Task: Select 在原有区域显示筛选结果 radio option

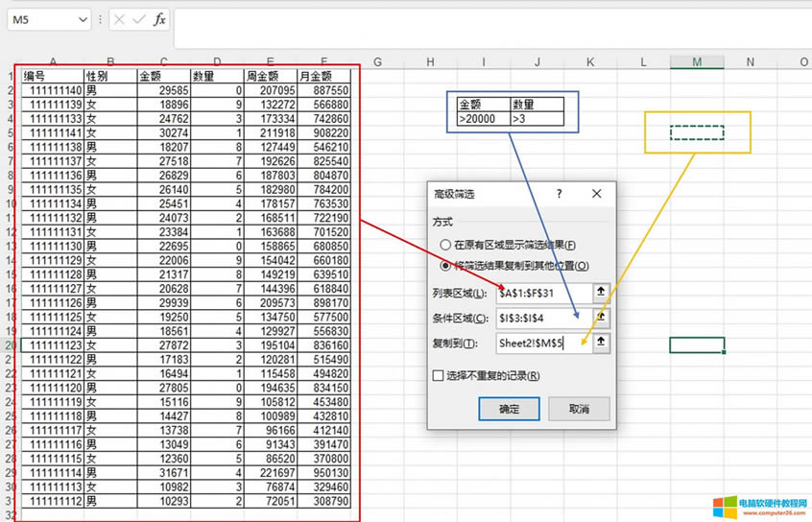Action: click(x=445, y=246)
